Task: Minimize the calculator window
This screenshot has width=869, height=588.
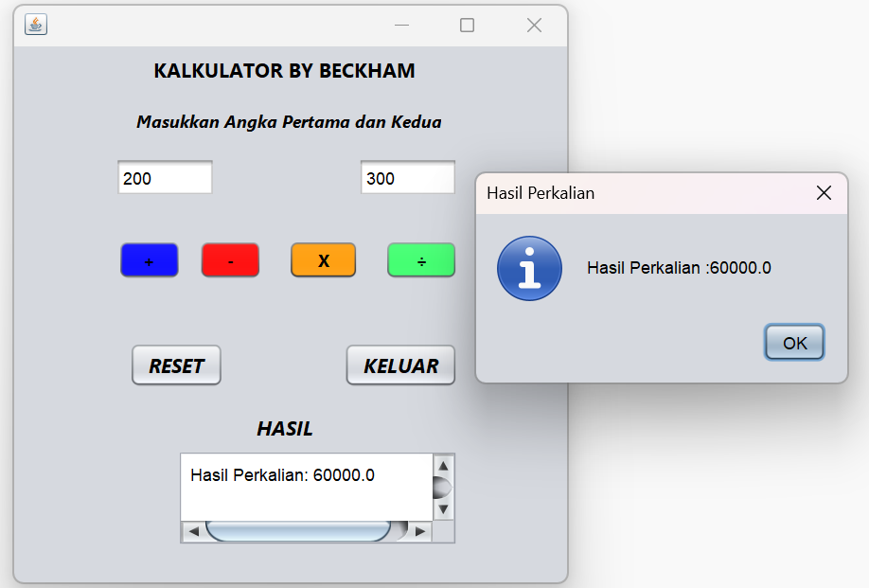Action: coord(401,25)
